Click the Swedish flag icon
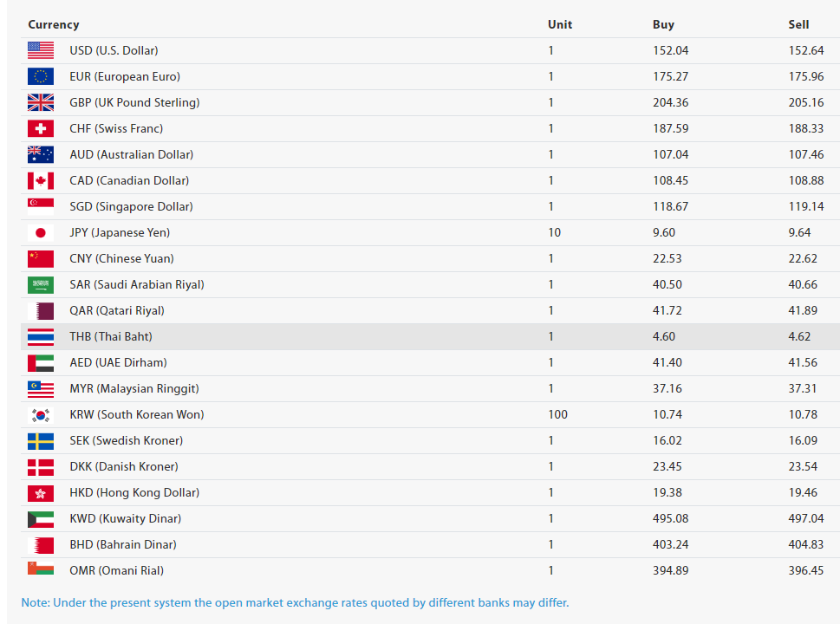The image size is (840, 624). 41,441
